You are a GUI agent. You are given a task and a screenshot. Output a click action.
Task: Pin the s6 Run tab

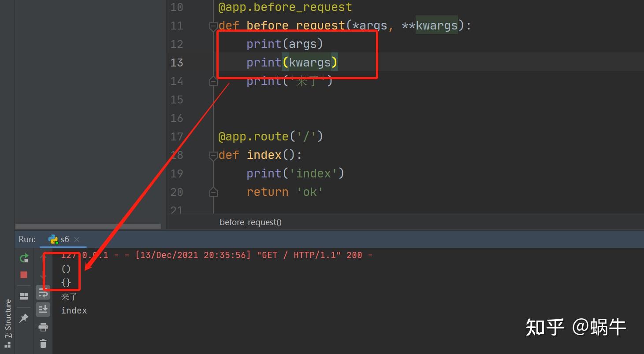point(24,318)
